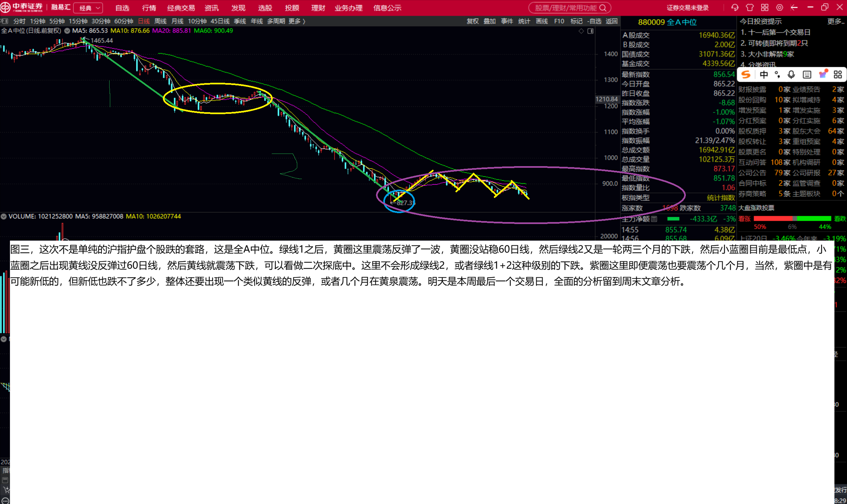Viewport: 847px width, 504px height.
Task: Open the 经典交易 menu
Action: pyautogui.click(x=181, y=8)
